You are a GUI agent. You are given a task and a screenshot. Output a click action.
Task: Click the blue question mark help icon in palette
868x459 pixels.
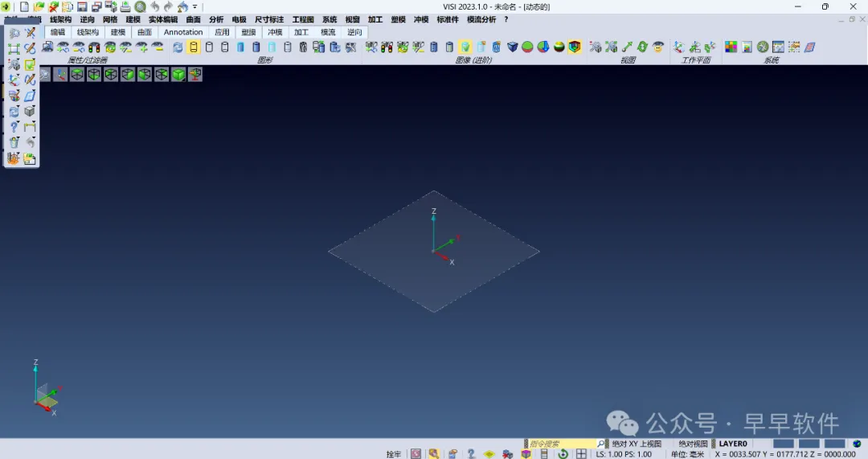[x=14, y=127]
